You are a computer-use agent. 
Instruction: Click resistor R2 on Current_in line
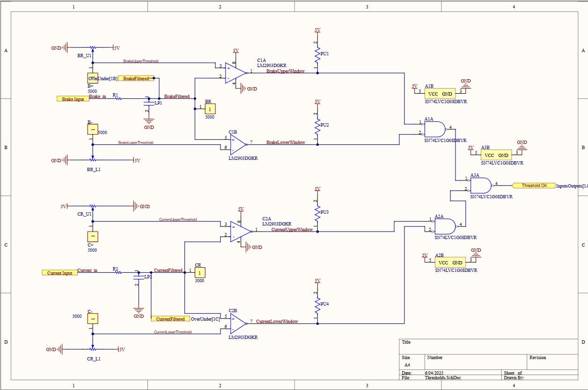pyautogui.click(x=118, y=272)
